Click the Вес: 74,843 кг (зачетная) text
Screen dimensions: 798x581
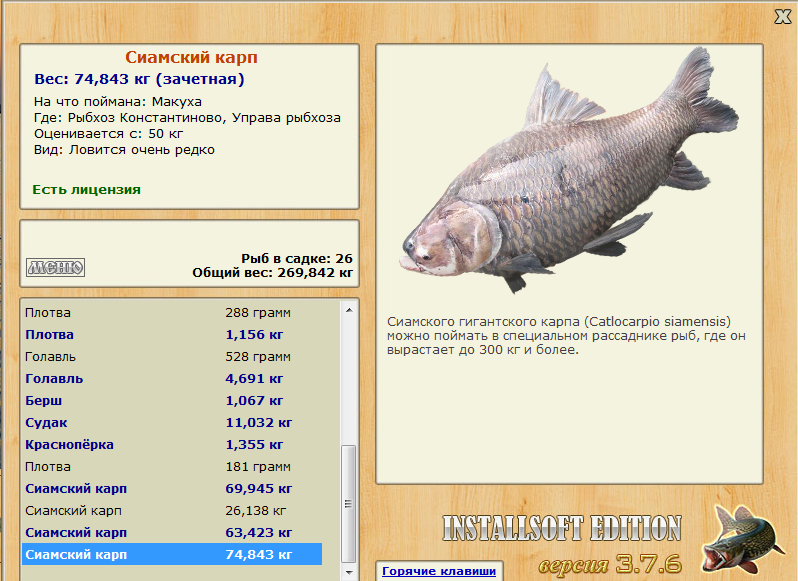pyautogui.click(x=139, y=79)
